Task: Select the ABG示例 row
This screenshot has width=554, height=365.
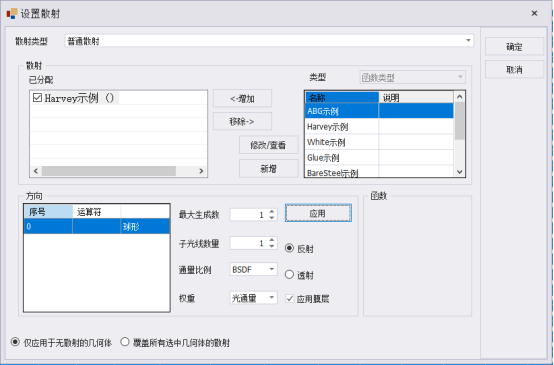Action: pos(379,111)
